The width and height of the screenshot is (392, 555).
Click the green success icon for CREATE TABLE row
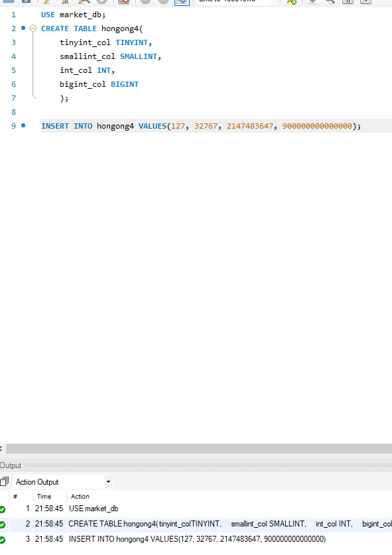tap(2, 524)
